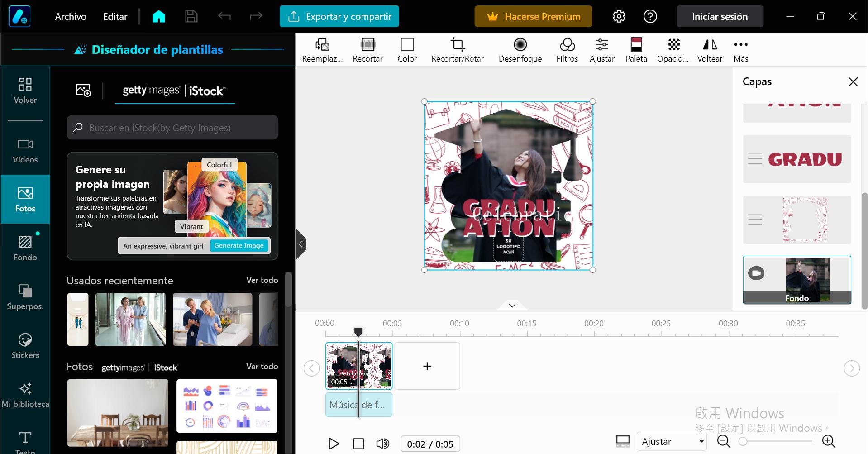Click the Reemplazar tool icon
Image resolution: width=868 pixels, height=454 pixels.
pyautogui.click(x=322, y=50)
